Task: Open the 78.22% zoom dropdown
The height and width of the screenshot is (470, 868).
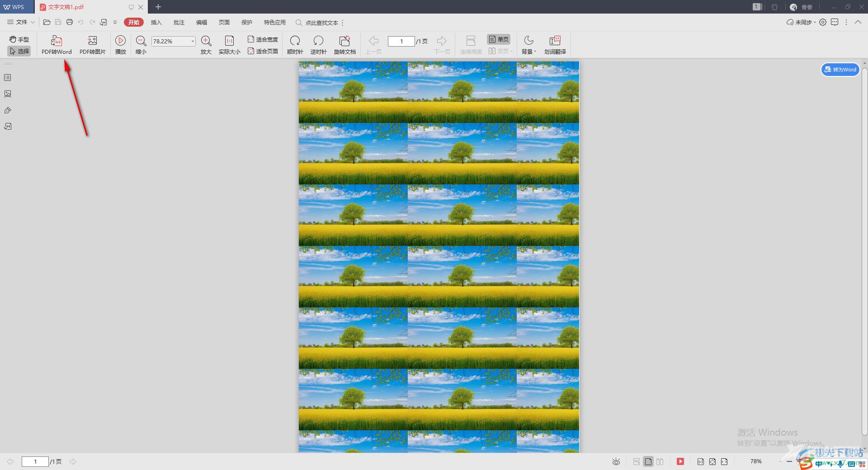Action: (193, 41)
